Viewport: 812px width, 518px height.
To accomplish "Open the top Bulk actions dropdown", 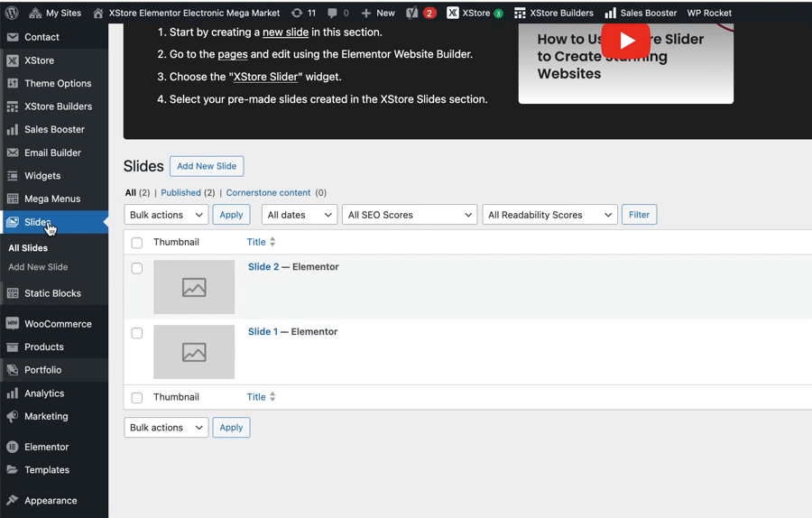I will 166,215.
